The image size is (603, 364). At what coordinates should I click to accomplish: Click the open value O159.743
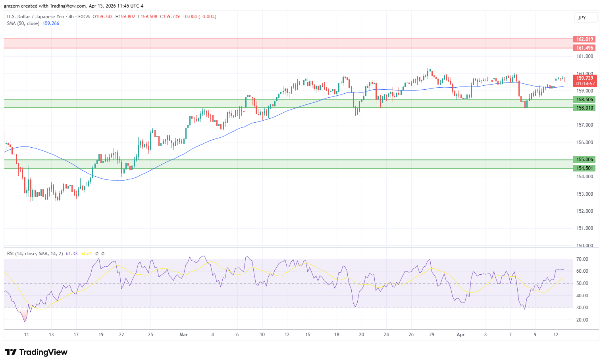click(102, 17)
